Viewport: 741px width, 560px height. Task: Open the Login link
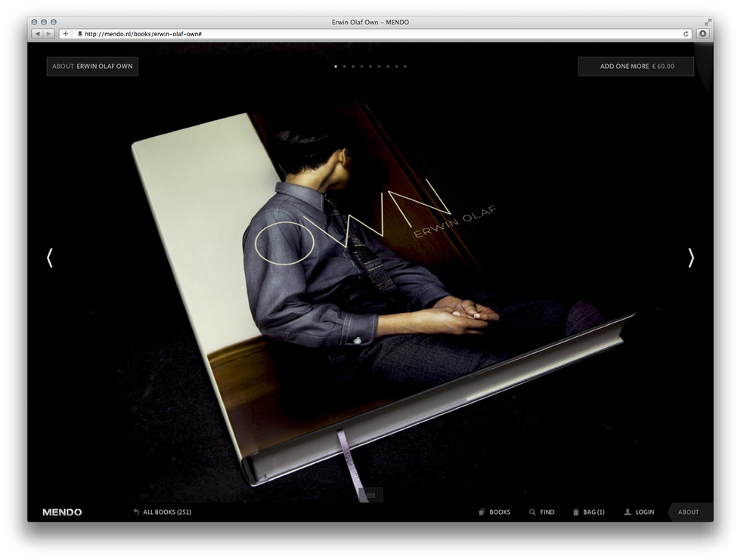click(639, 512)
